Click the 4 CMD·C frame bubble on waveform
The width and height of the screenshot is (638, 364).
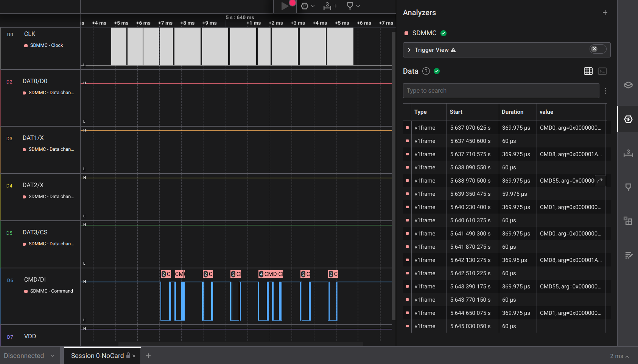coord(271,274)
